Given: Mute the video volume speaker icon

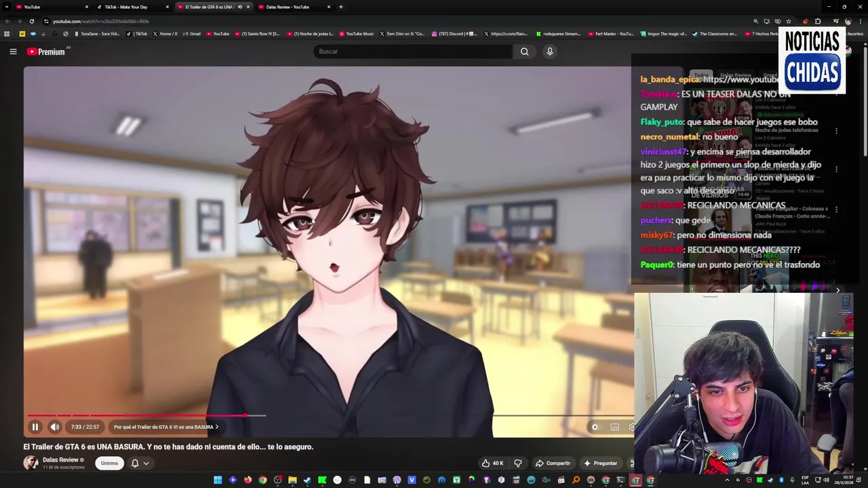Looking at the screenshot, I should [55, 427].
